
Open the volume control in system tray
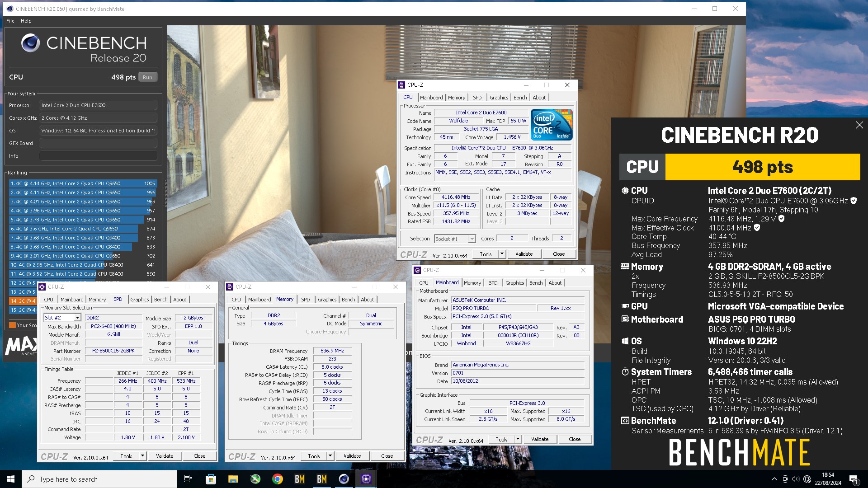pyautogui.click(x=796, y=479)
